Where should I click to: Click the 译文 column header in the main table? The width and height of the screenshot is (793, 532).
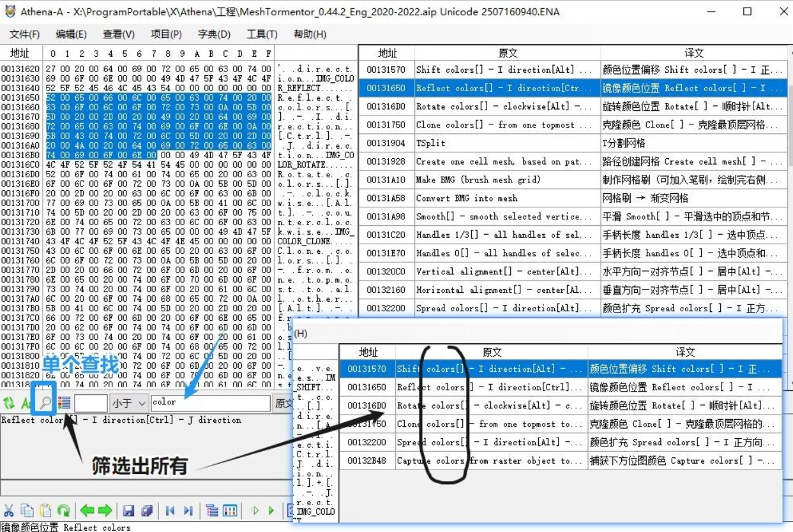[693, 53]
